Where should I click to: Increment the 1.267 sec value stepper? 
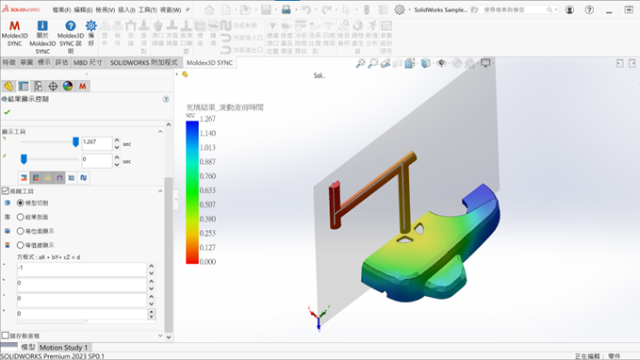pyautogui.click(x=117, y=140)
